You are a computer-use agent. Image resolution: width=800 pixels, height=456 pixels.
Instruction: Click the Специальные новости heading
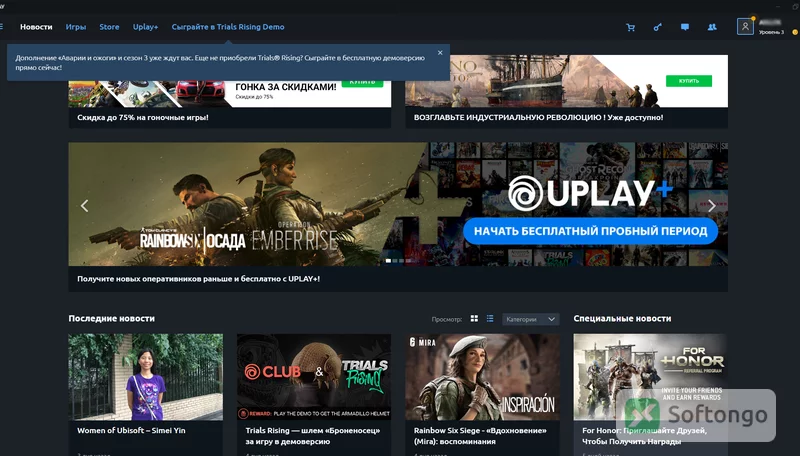point(622,318)
